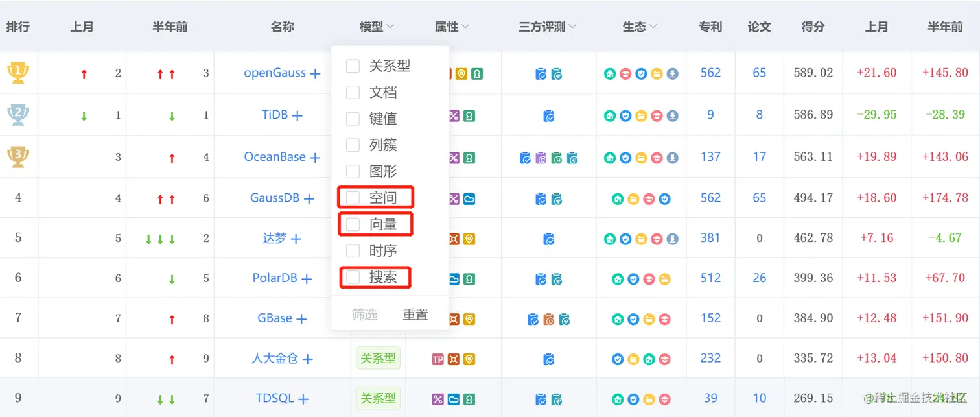980x417 pixels.
Task: Click the graduation cap icon in GaussDB row
Action: 649,199
